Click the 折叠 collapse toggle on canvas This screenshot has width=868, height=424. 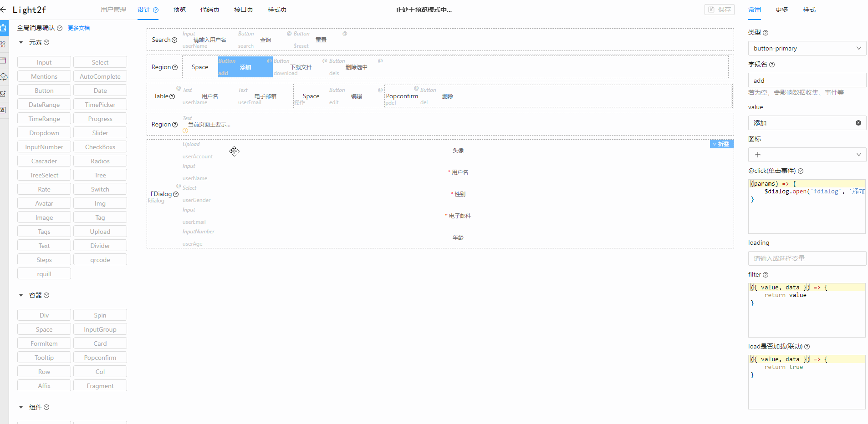click(x=722, y=144)
